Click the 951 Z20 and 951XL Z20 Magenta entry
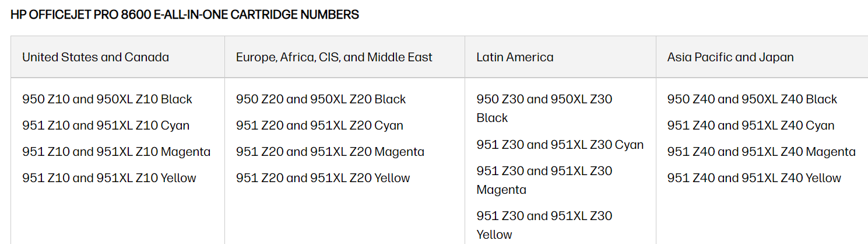 click(330, 152)
